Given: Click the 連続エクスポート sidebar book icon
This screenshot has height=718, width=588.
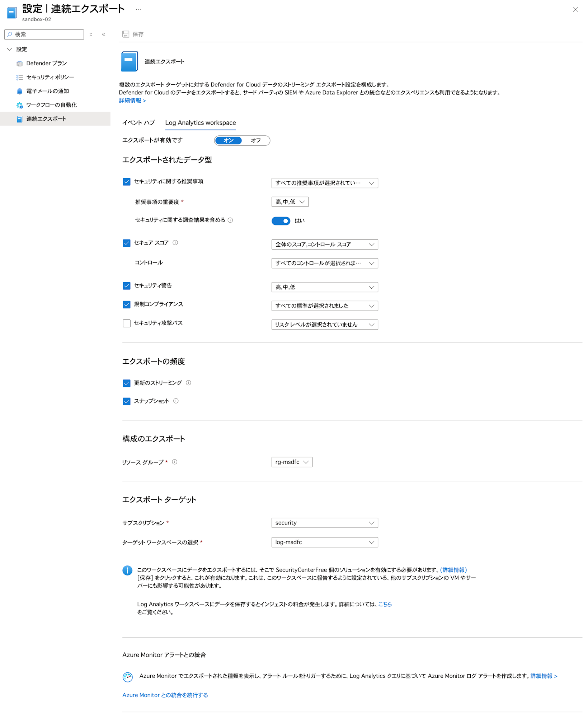Looking at the screenshot, I should [x=19, y=119].
